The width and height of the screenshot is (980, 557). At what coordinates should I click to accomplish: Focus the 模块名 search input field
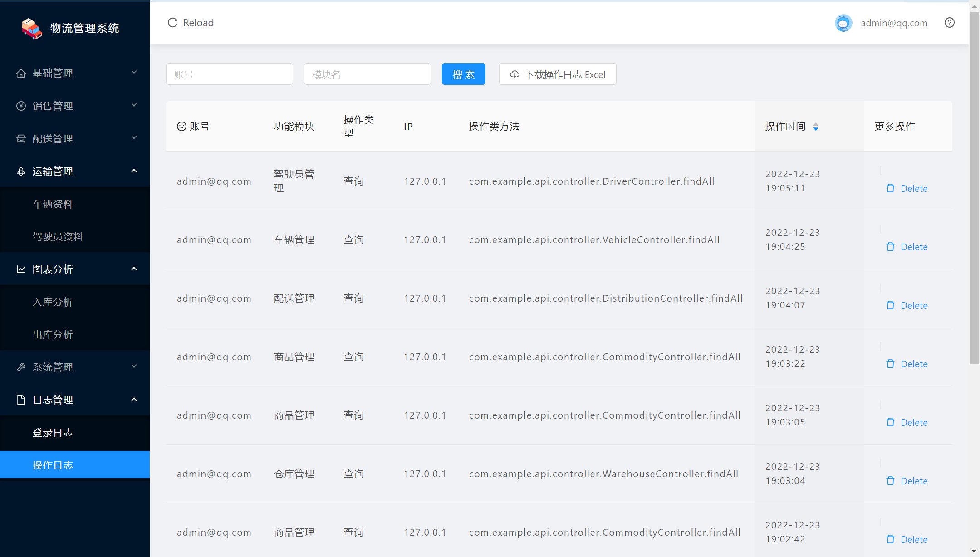click(x=367, y=74)
